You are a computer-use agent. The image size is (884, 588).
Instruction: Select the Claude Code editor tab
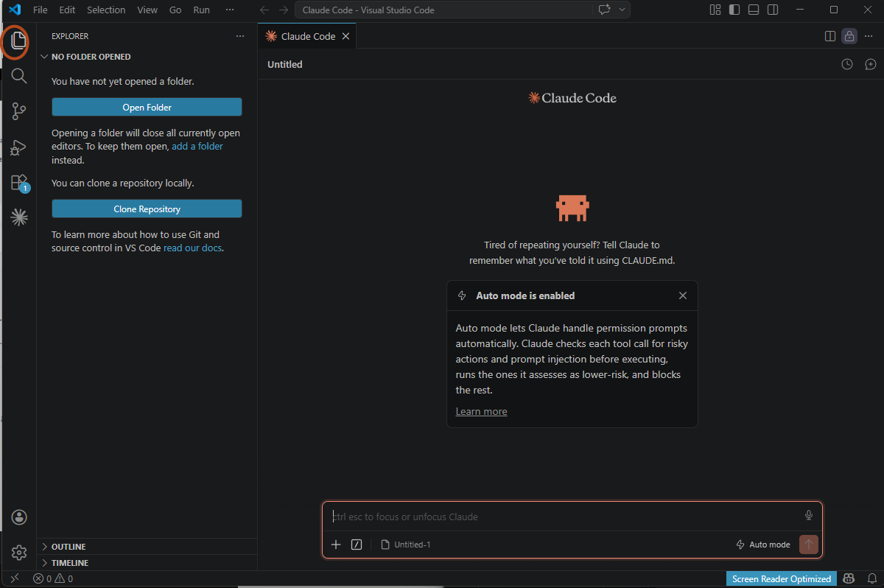(308, 36)
